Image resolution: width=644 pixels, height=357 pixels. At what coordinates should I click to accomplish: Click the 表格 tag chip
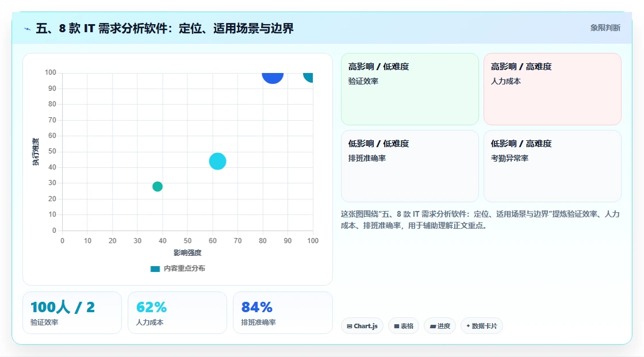coord(404,326)
